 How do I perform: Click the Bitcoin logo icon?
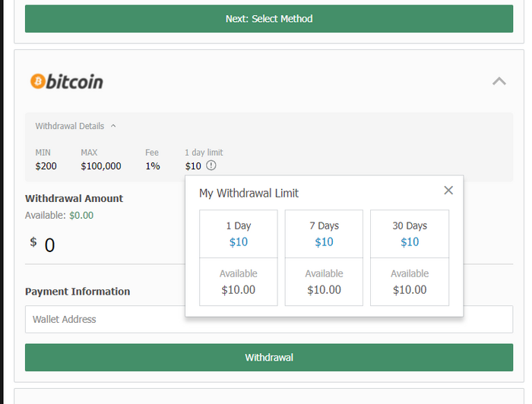click(x=38, y=81)
